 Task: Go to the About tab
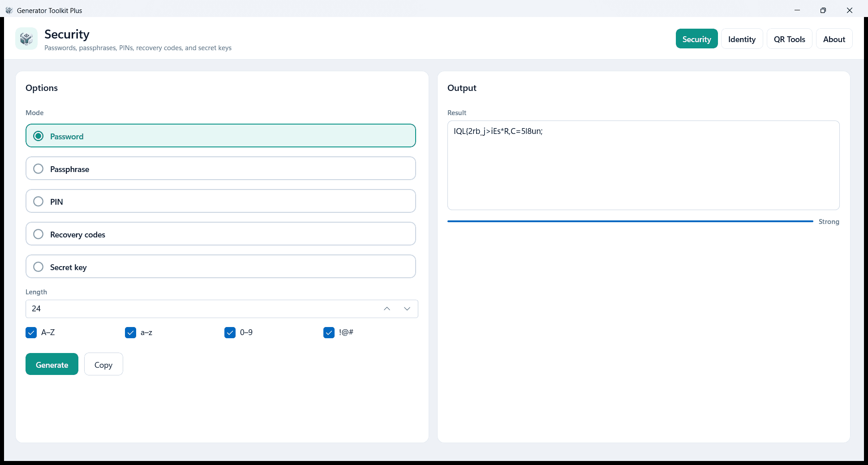[834, 39]
